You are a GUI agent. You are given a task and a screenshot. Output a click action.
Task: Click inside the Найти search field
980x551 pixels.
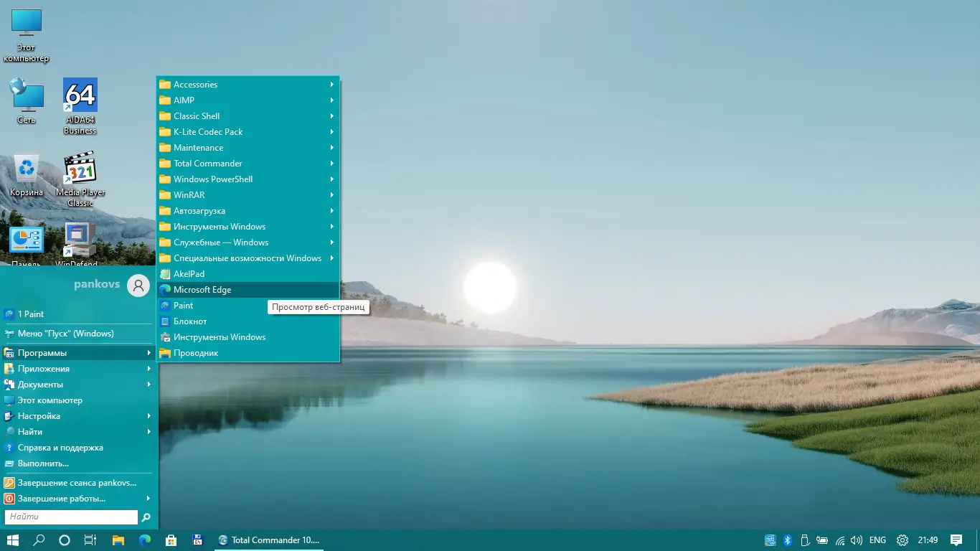tap(70, 517)
